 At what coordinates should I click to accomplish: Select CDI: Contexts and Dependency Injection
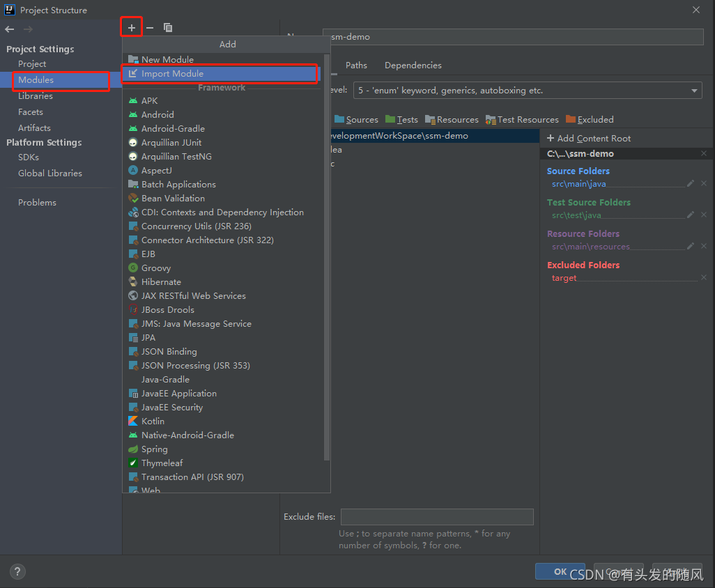(224, 212)
